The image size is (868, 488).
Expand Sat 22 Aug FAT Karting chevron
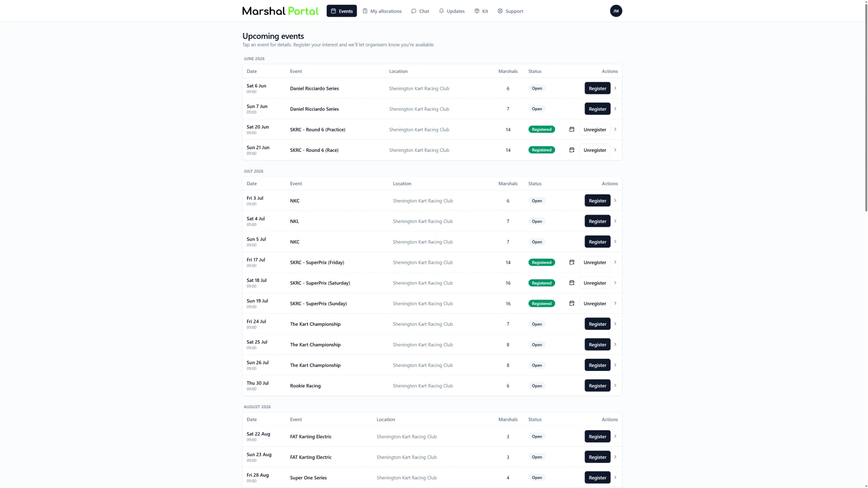[615, 436]
